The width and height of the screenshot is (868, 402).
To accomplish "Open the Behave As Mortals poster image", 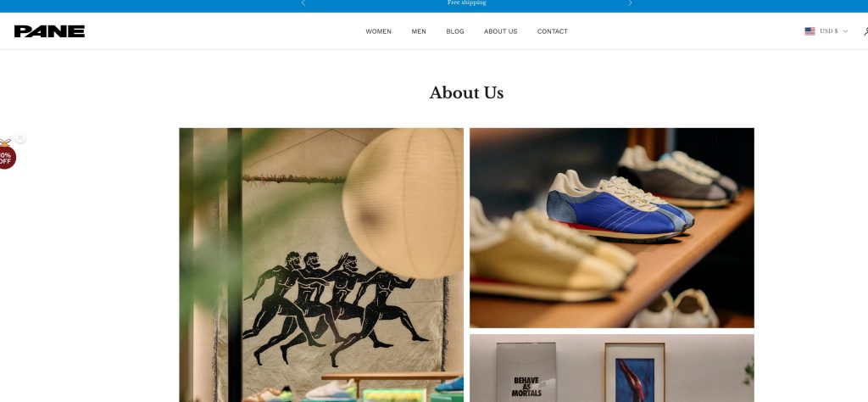I will [526, 372].
